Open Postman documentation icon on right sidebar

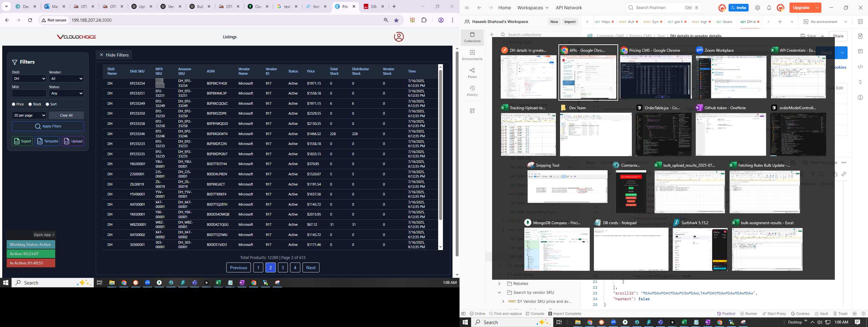pos(860,36)
